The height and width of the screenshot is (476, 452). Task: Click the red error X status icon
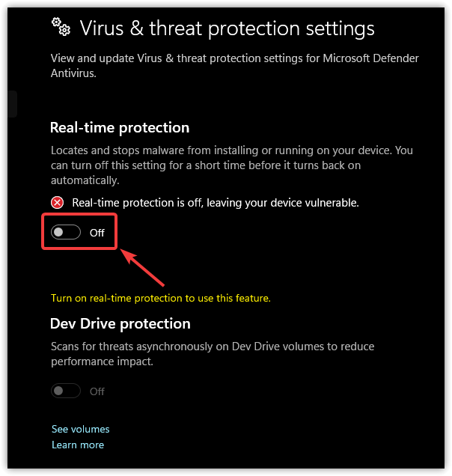(x=58, y=203)
